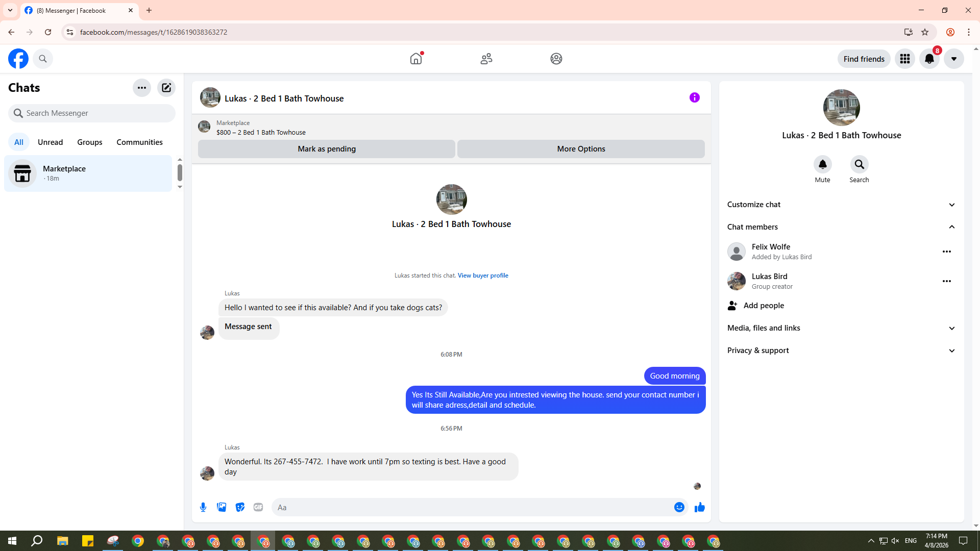Image resolution: width=980 pixels, height=551 pixels.
Task: Switch to the Unread tab
Action: click(50, 142)
